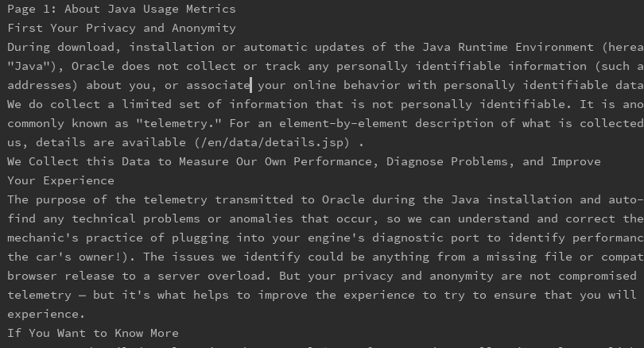644x348 pixels.
Task: Place cursor on 'If You Want to Know More'
Action: [93, 333]
